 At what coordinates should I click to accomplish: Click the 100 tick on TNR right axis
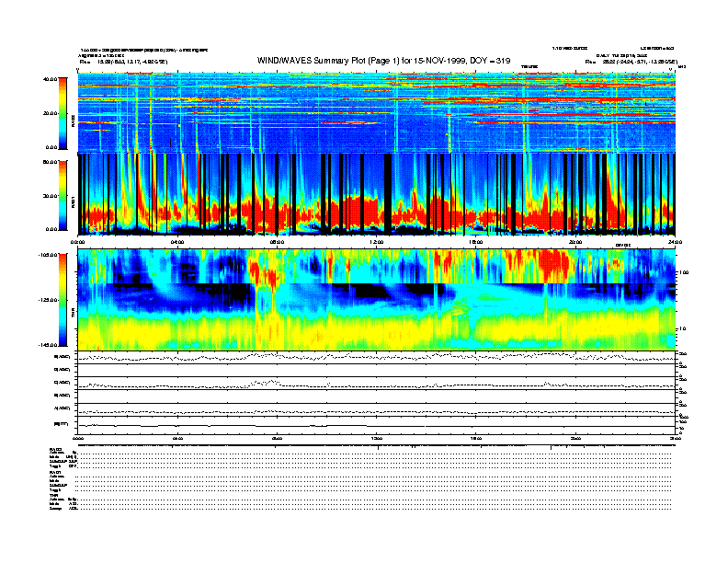tap(685, 272)
